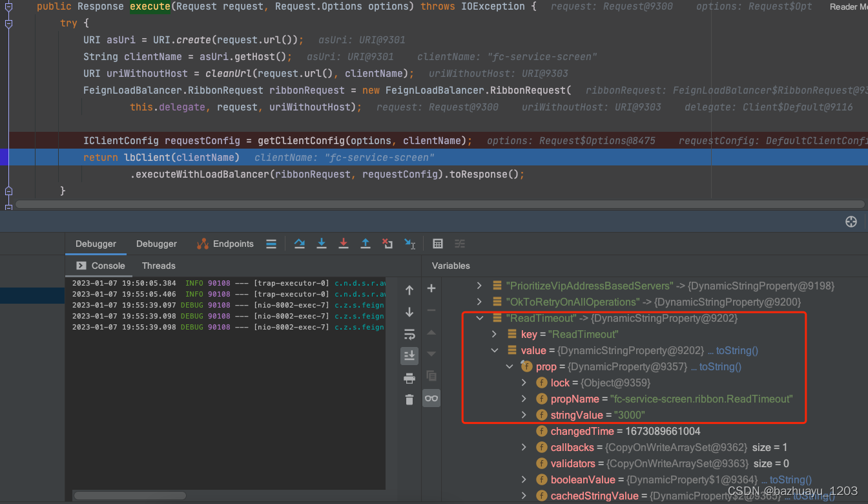Click toString() link on value row

point(737,350)
